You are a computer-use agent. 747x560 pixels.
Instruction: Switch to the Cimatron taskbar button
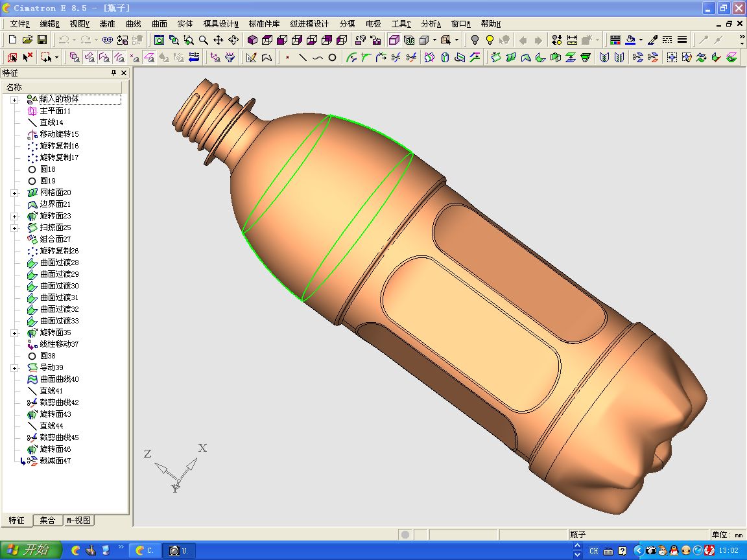tap(145, 550)
